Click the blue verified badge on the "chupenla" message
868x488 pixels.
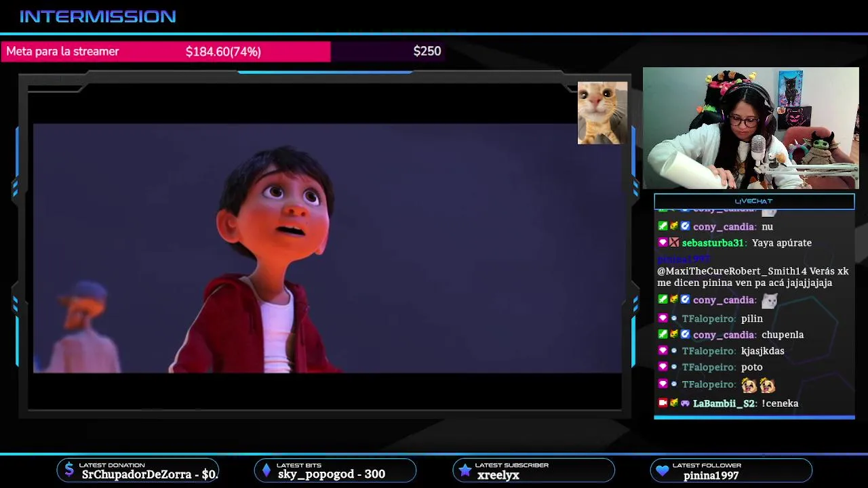(x=685, y=334)
